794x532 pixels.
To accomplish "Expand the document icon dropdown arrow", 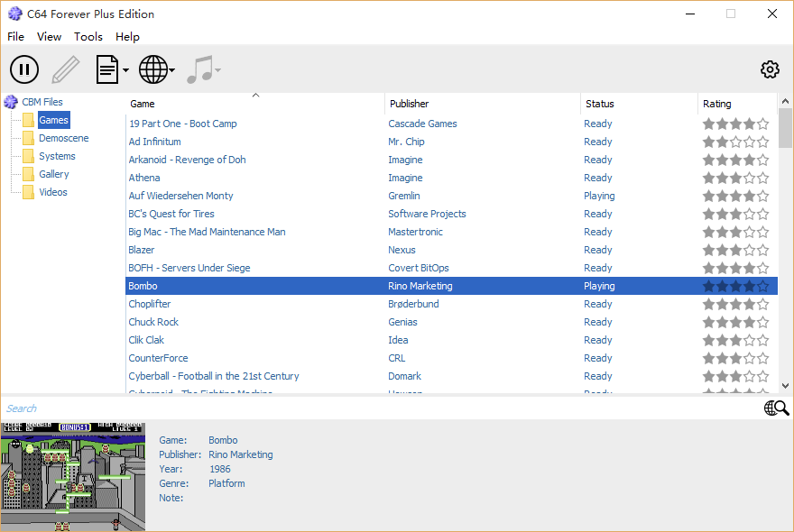I will [x=125, y=70].
